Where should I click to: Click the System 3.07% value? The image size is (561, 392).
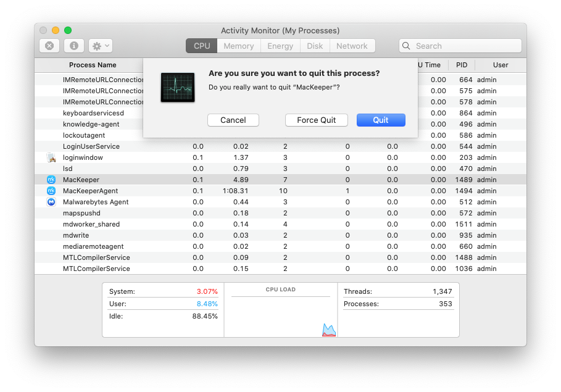(207, 291)
